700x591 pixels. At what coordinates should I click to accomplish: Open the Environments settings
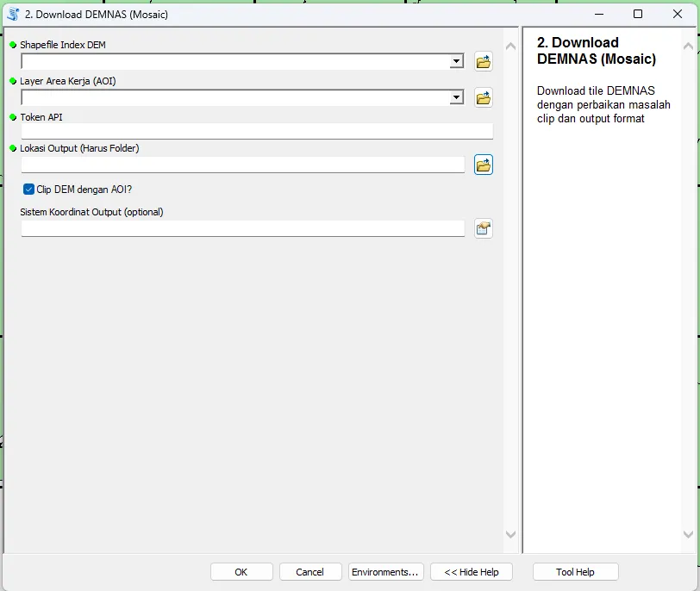coord(385,571)
